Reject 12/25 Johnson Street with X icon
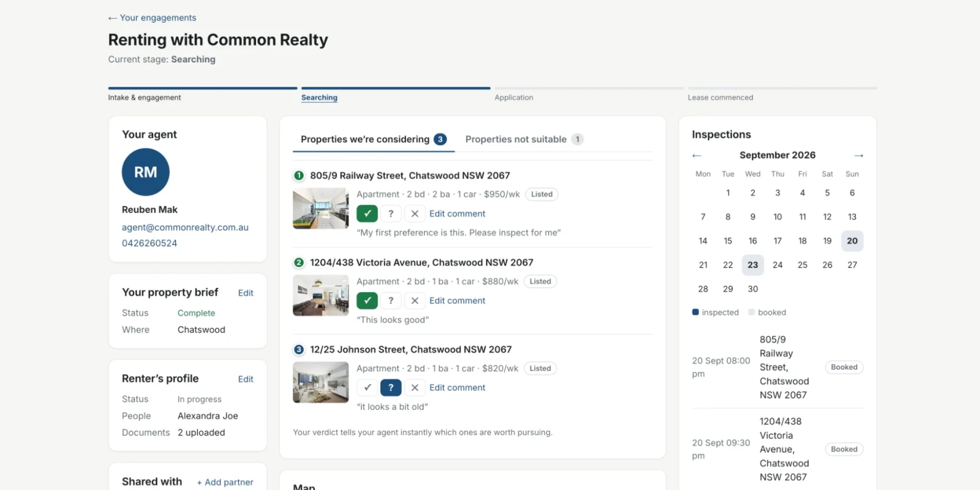980x490 pixels. coord(415,388)
